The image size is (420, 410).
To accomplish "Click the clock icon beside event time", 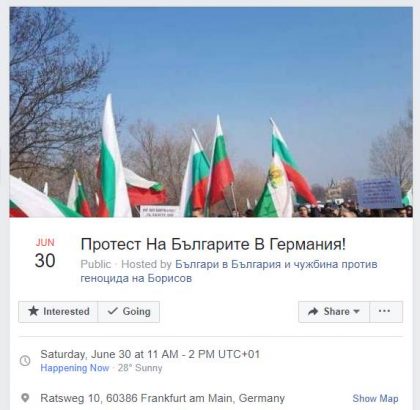I will [x=25, y=360].
